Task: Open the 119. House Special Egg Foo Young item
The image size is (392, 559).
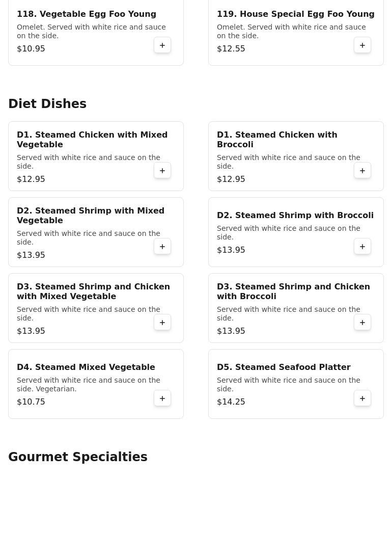Action: tap(296, 32)
